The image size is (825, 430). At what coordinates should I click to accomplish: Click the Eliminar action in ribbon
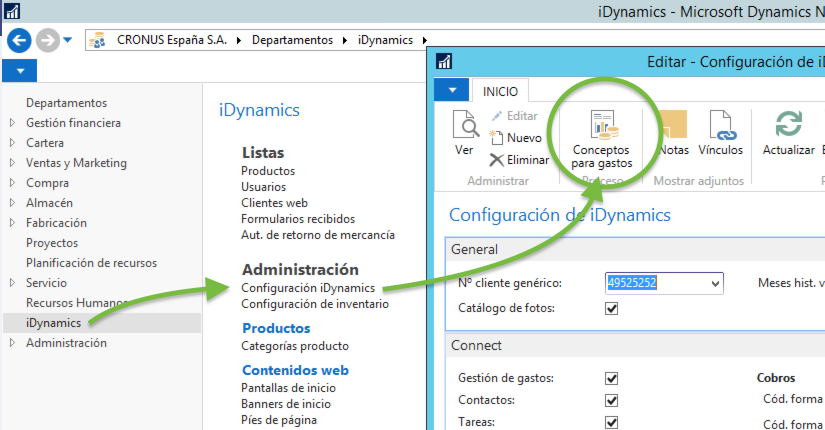click(x=519, y=160)
